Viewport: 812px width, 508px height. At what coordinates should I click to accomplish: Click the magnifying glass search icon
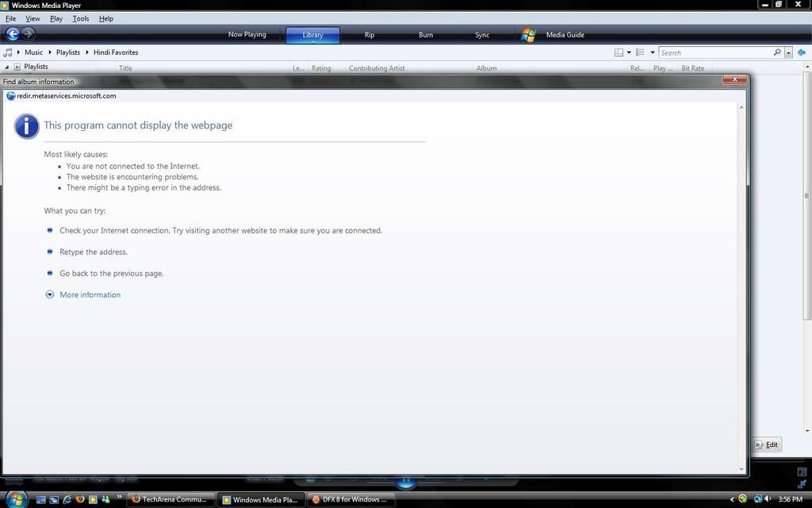(777, 52)
